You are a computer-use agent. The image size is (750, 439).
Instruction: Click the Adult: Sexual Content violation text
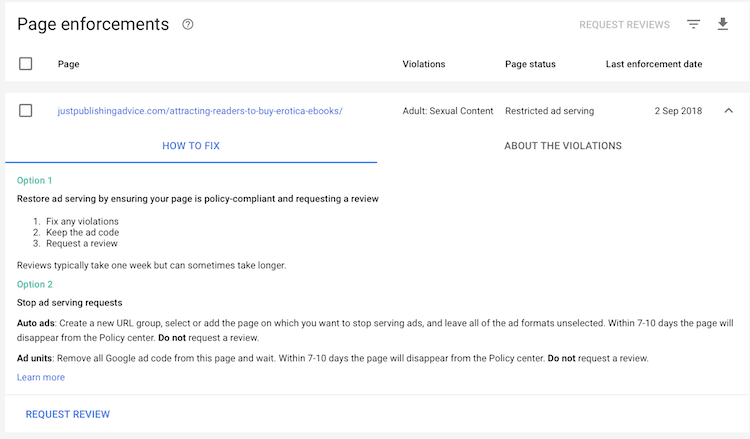point(447,111)
